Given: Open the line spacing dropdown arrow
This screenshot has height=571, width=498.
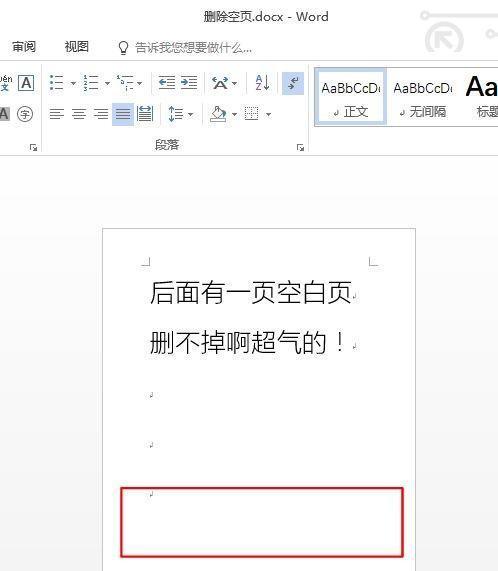Looking at the screenshot, I should pos(190,115).
